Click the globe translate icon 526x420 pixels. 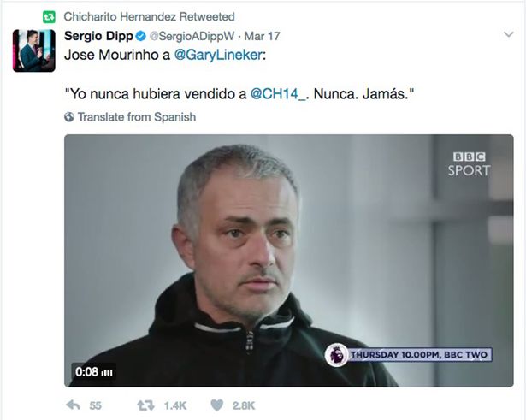[x=69, y=117]
